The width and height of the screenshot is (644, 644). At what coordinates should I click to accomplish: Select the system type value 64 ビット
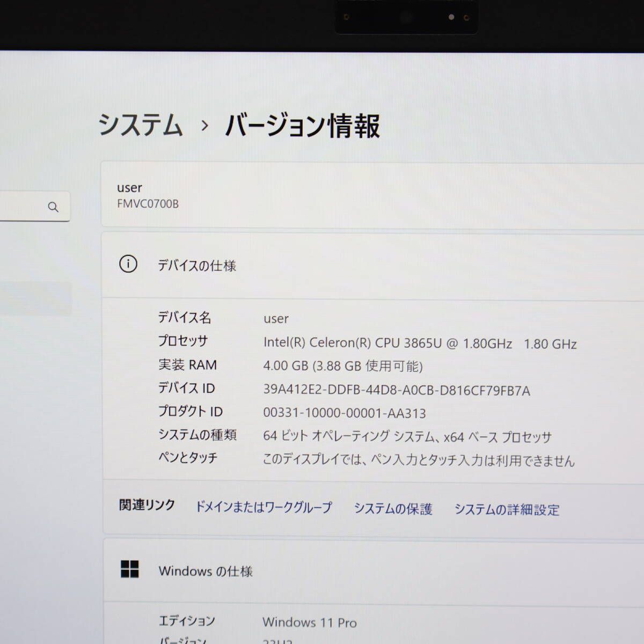[407, 436]
